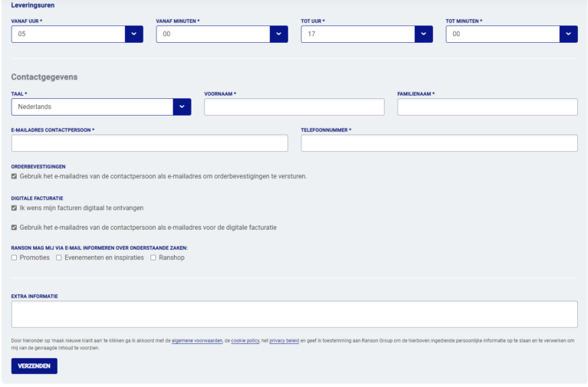Select the Telefoonnummer input field
This screenshot has width=588, height=387.
pyautogui.click(x=439, y=143)
